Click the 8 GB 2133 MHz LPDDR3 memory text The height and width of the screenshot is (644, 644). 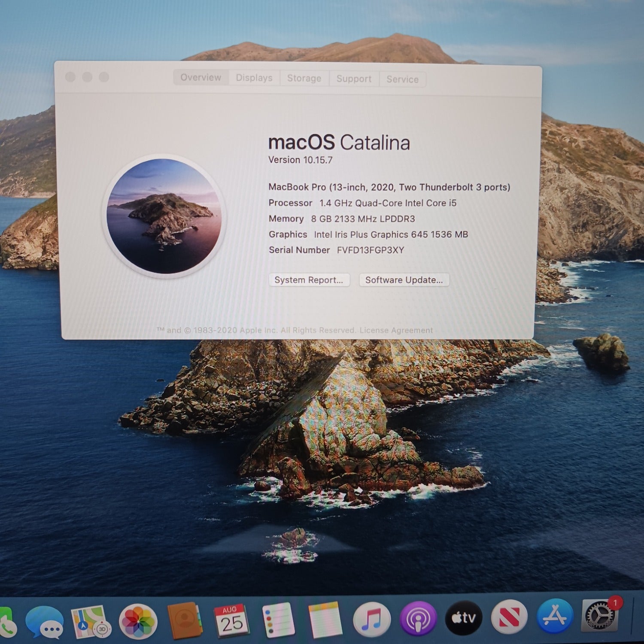pos(363,219)
